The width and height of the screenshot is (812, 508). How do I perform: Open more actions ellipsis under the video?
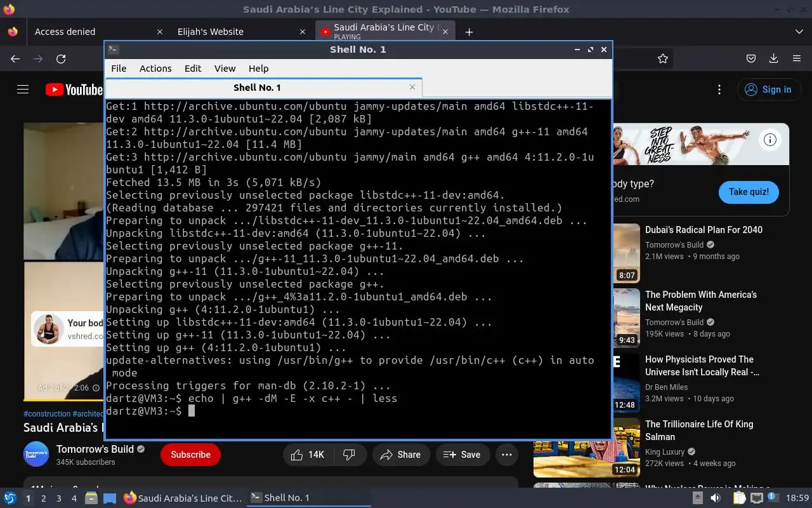coord(506,455)
